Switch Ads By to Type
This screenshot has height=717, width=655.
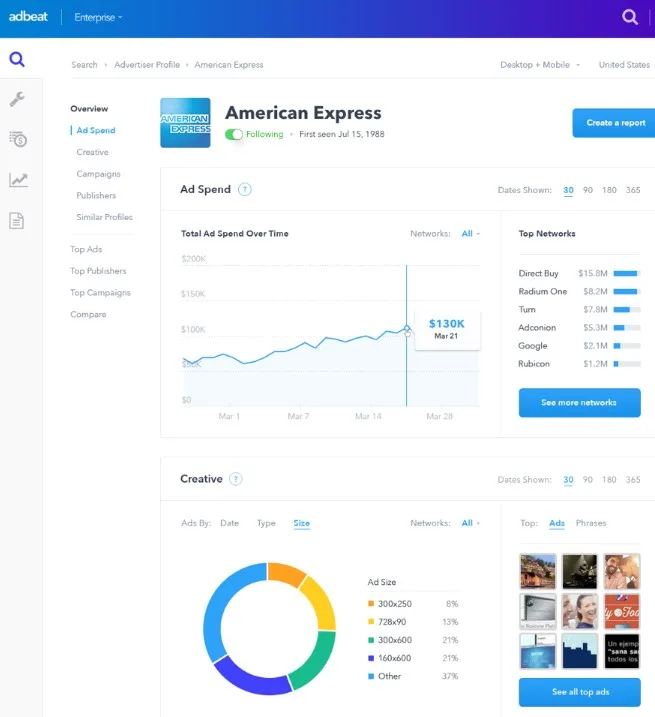(266, 523)
